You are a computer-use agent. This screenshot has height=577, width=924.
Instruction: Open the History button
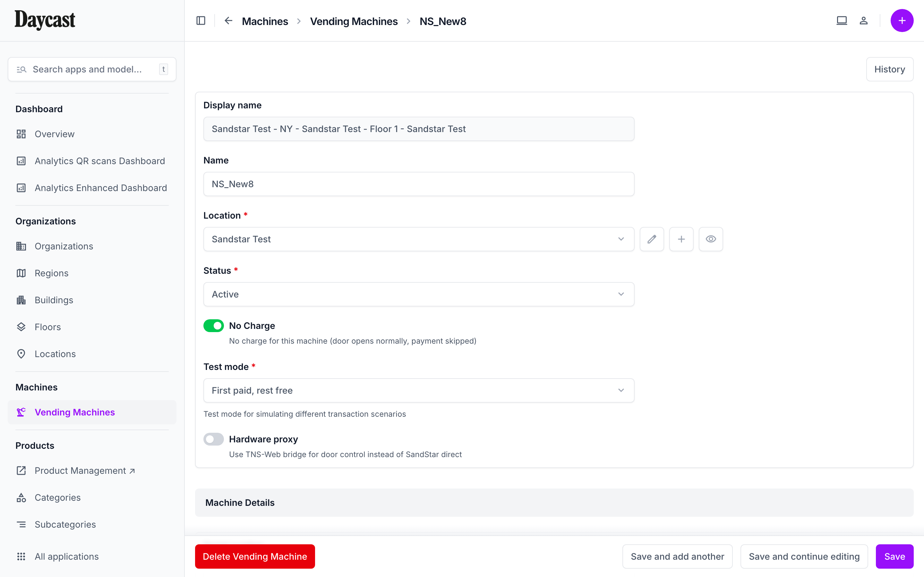[x=889, y=70]
